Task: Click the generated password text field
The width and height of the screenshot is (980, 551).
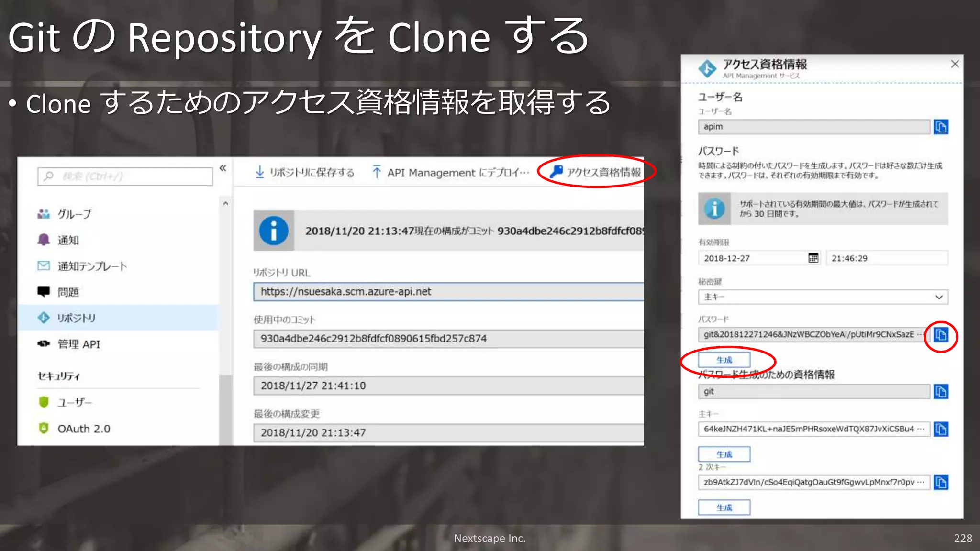Action: pyautogui.click(x=814, y=334)
